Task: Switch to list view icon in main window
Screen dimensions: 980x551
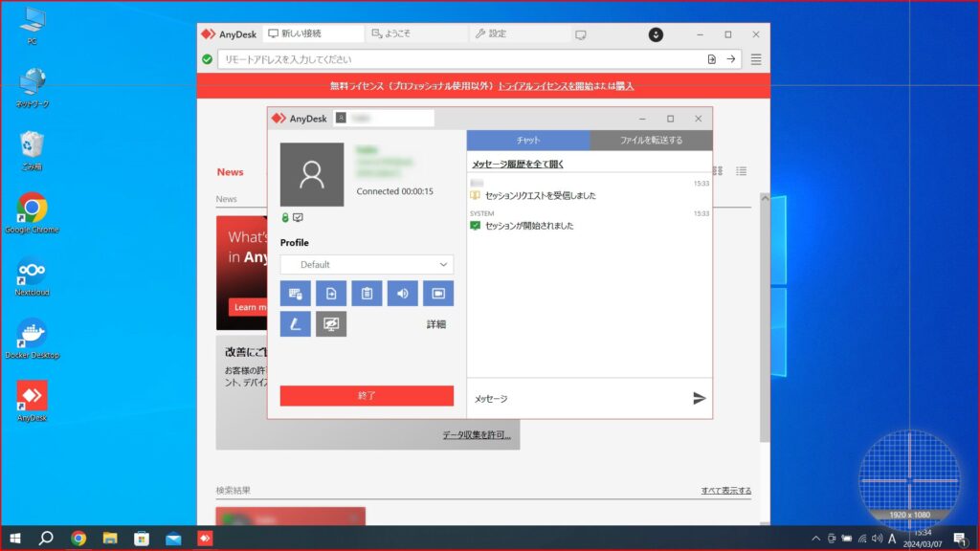Action: tap(742, 171)
